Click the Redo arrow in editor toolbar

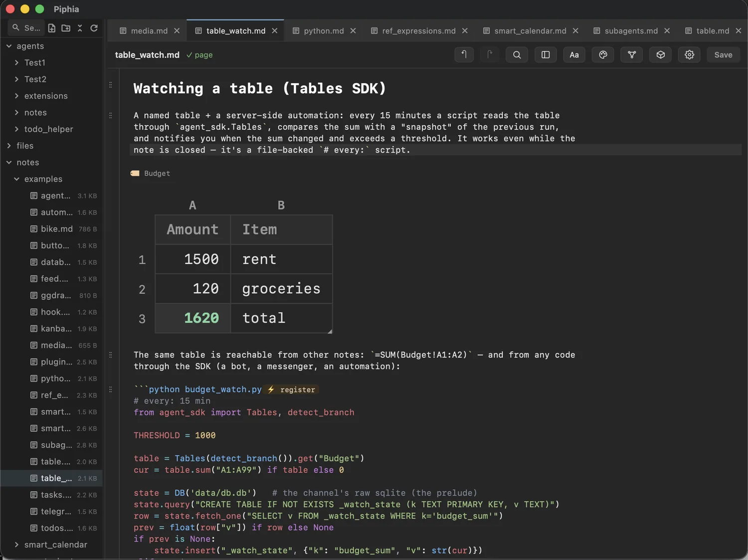[x=489, y=55]
